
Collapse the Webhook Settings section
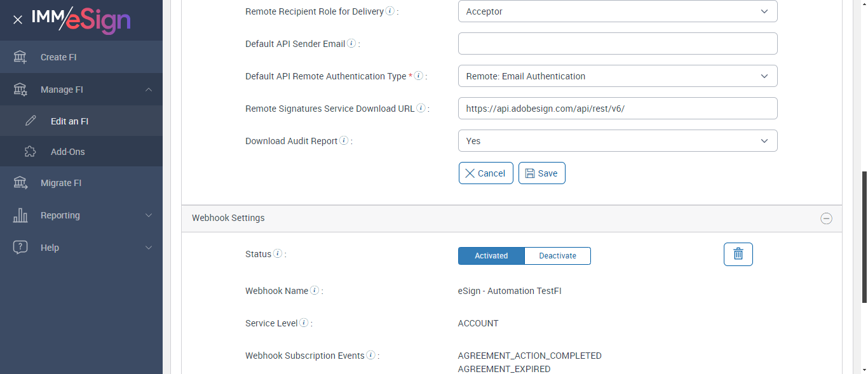[826, 218]
